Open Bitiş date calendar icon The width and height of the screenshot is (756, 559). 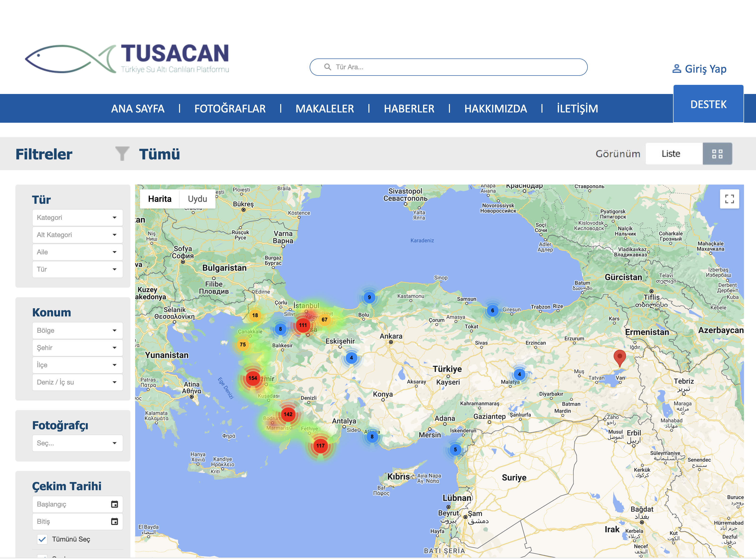tap(114, 521)
